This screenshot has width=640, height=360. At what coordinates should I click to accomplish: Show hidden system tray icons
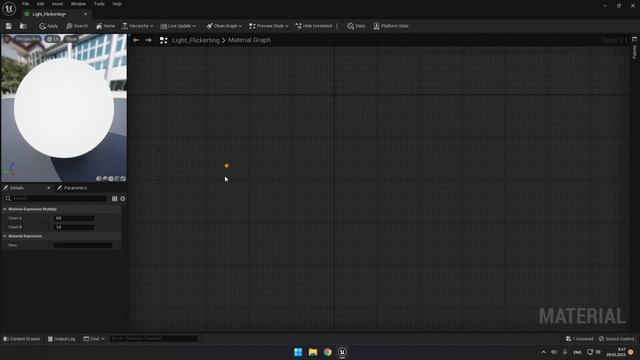pos(543,352)
